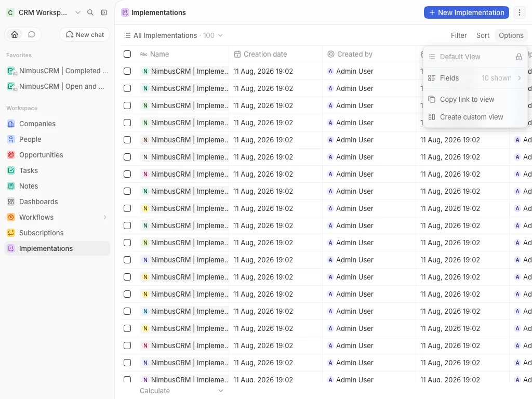Click the Implementations icon in sidebar
Image resolution: width=532 pixels, height=399 pixels.
tap(11, 249)
